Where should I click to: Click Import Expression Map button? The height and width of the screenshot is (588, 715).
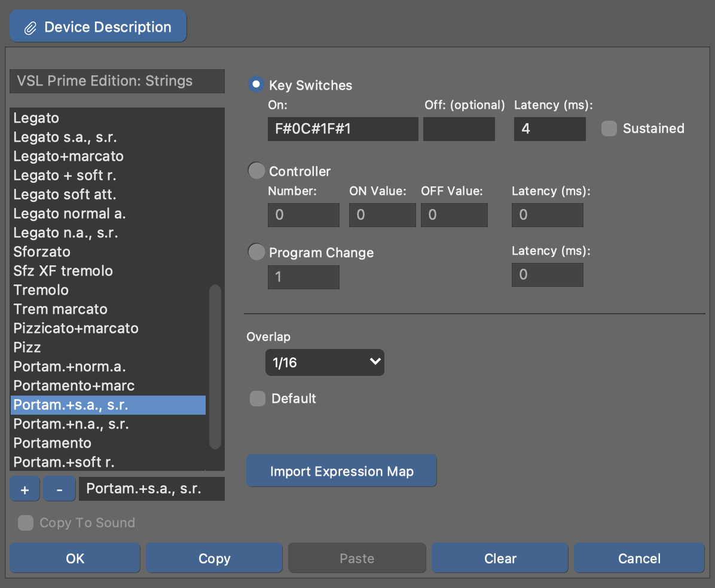pos(341,471)
